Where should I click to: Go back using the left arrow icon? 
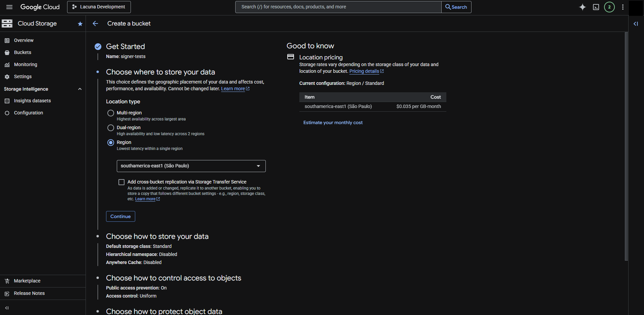(x=95, y=23)
